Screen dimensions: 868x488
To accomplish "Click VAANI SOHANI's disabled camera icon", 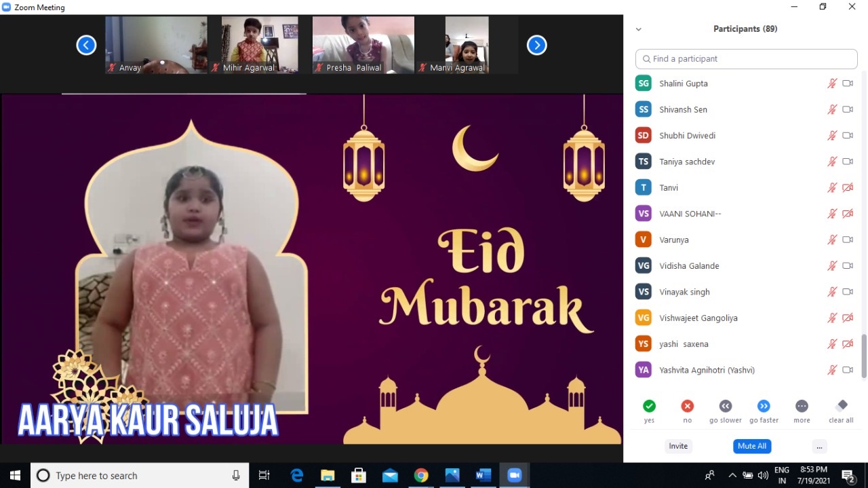I will coord(848,214).
